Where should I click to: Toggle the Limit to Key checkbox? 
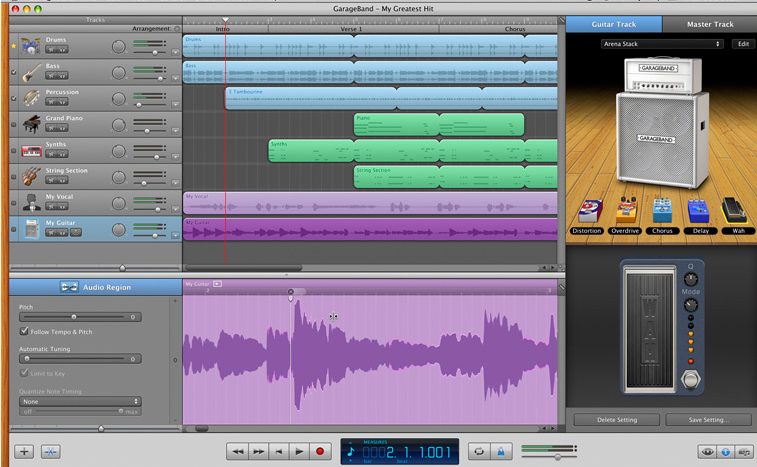24,373
